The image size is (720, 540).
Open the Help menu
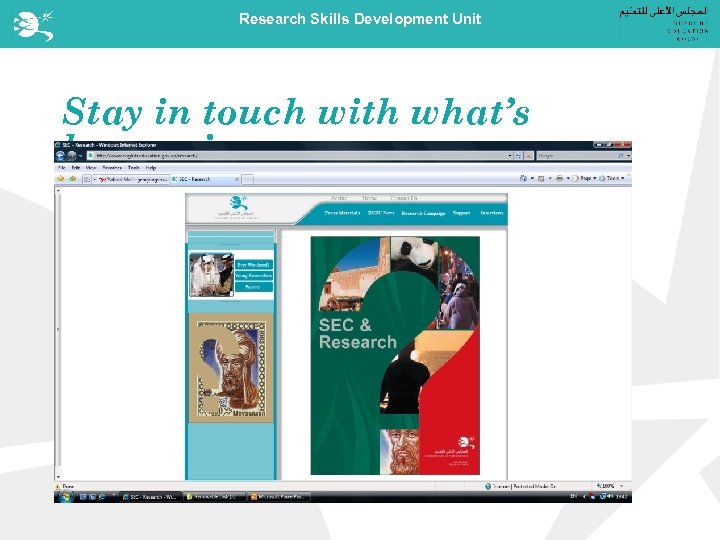(151, 168)
